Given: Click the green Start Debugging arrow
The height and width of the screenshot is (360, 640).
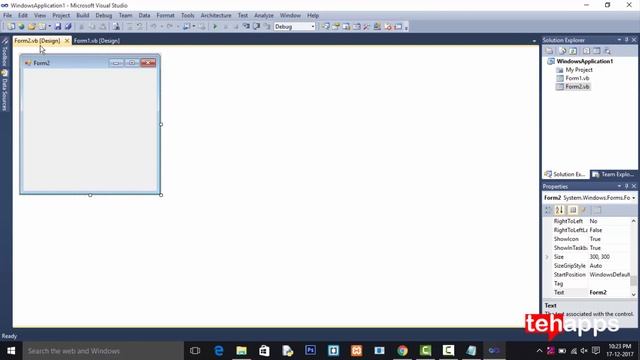Looking at the screenshot, I should tap(215, 27).
